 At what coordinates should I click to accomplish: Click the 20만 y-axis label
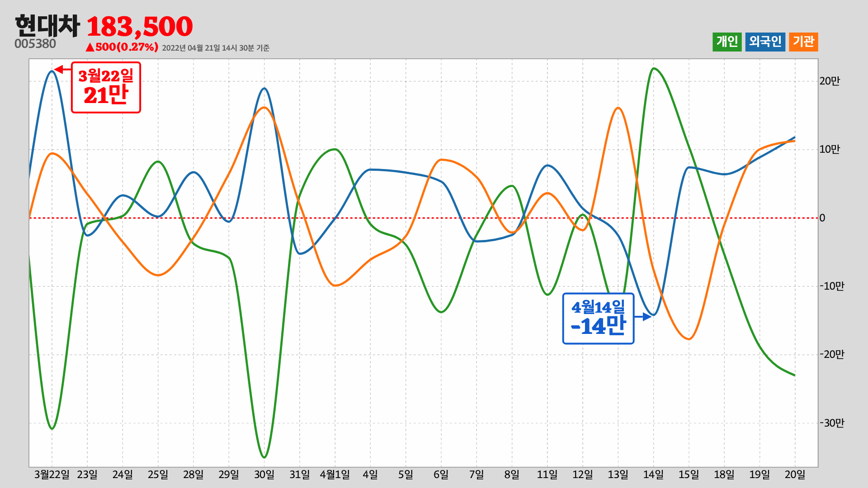click(x=830, y=81)
